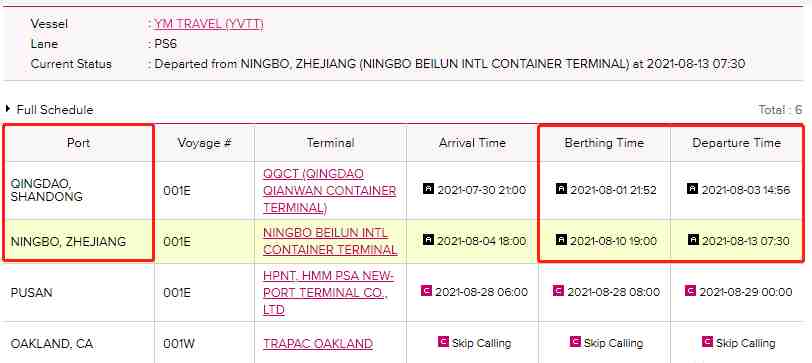
Task: Click the actual icon beside Qingdao departure time
Action: (693, 188)
